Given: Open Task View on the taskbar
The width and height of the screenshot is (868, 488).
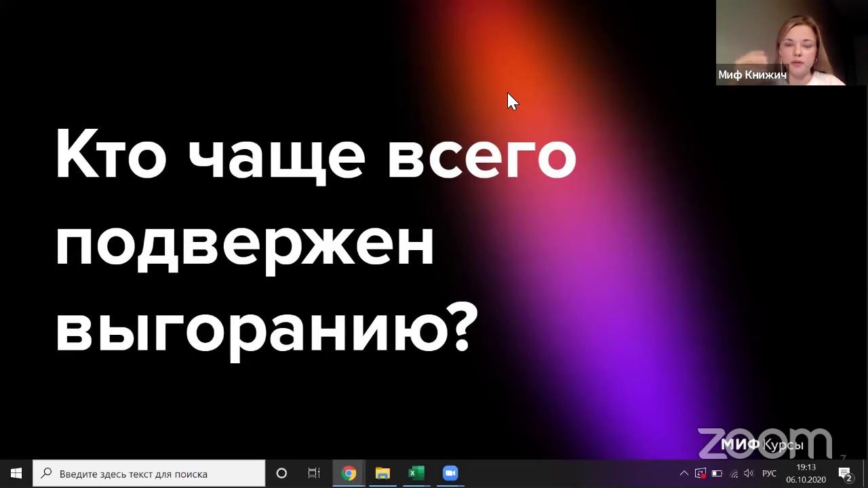Looking at the screenshot, I should (314, 473).
